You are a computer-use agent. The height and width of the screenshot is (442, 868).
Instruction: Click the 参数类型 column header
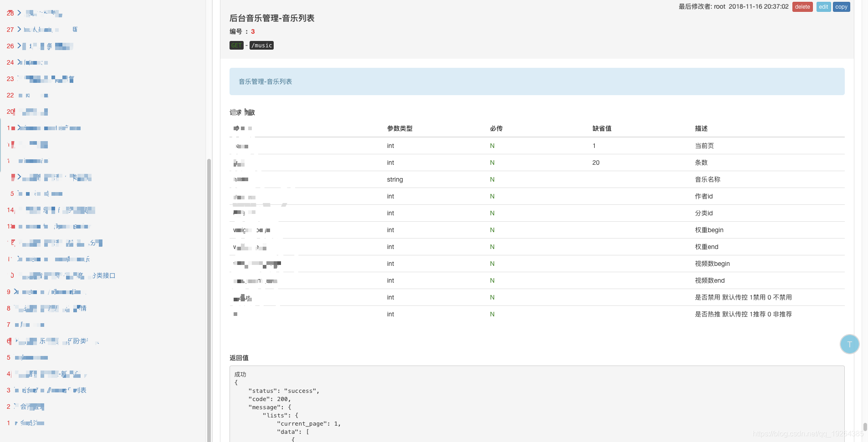coord(400,129)
